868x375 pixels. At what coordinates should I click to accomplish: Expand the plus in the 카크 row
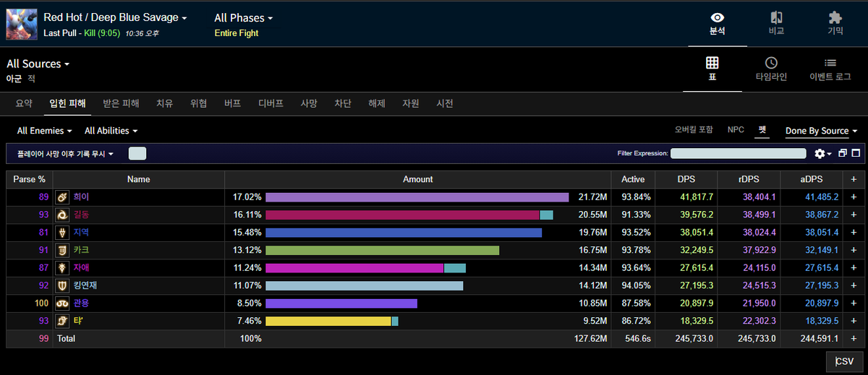pyautogui.click(x=853, y=250)
